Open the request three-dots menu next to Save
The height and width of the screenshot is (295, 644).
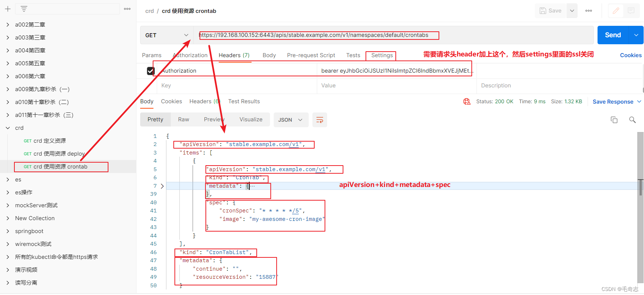tap(589, 11)
